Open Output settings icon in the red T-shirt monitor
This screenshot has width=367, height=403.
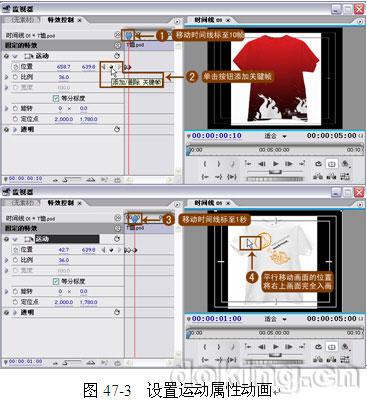tap(345, 164)
